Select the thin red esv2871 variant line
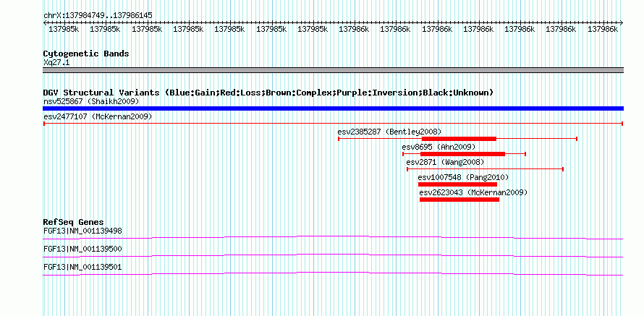 pos(485,169)
